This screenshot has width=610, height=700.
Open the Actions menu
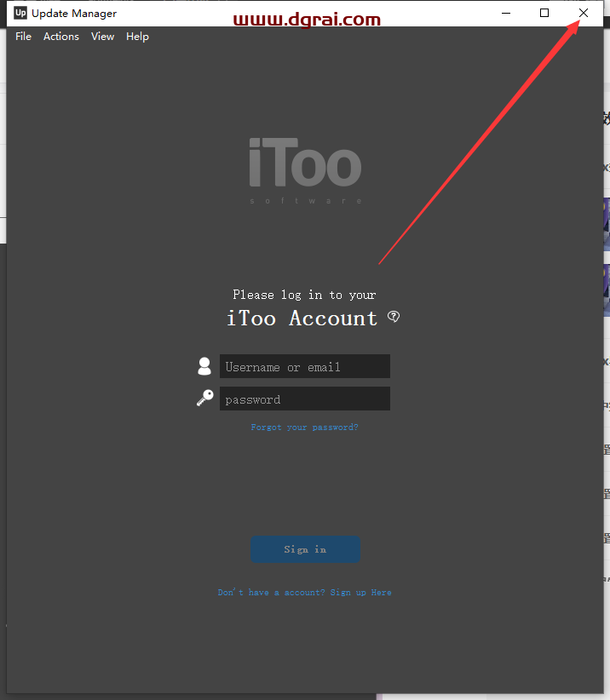point(61,37)
